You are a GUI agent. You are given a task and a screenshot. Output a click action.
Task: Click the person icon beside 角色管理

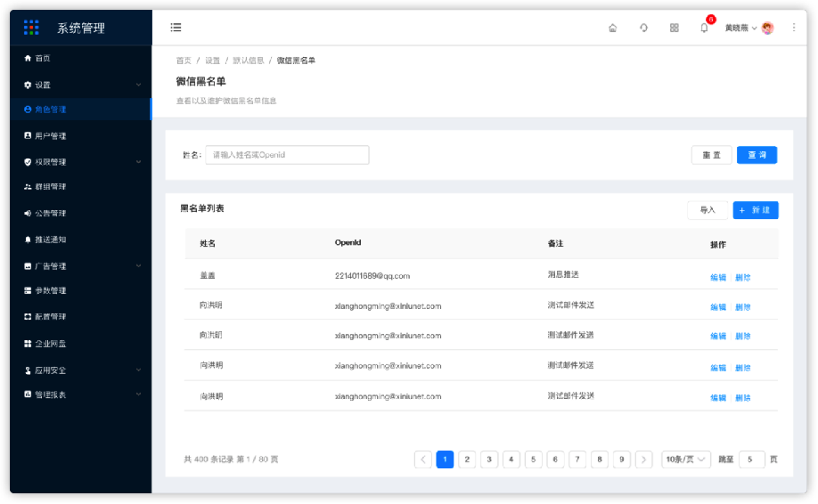tap(28, 110)
